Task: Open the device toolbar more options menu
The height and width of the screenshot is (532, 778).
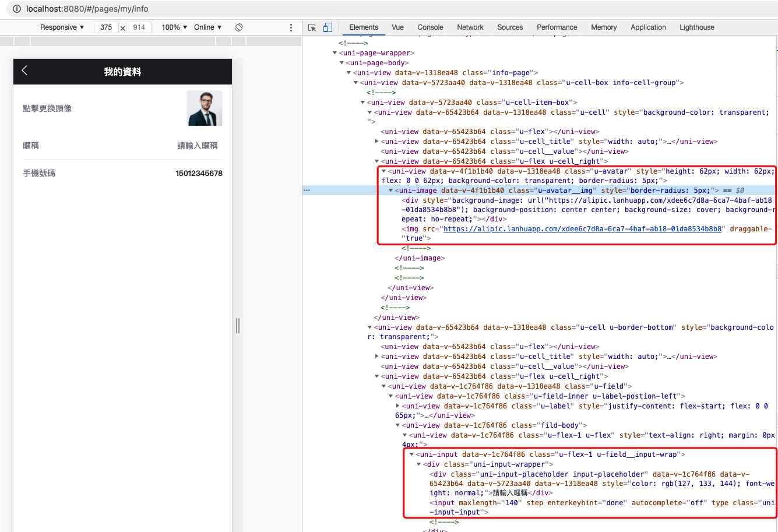Action: tap(291, 27)
